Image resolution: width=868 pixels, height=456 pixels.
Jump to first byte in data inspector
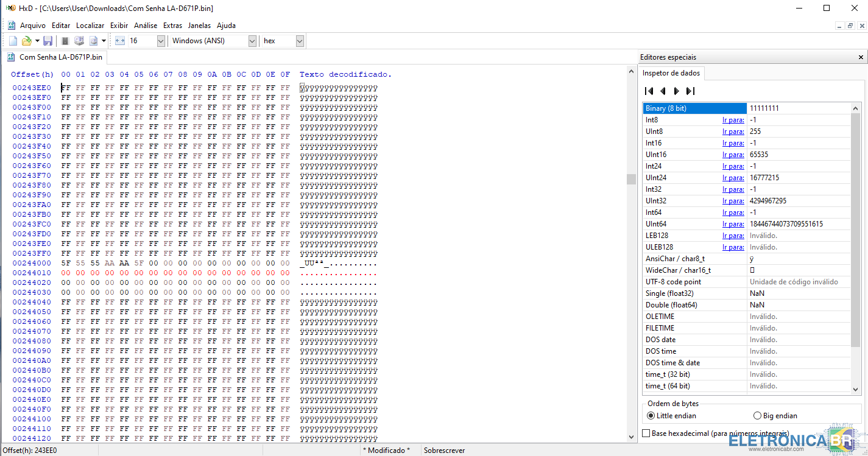coord(649,91)
